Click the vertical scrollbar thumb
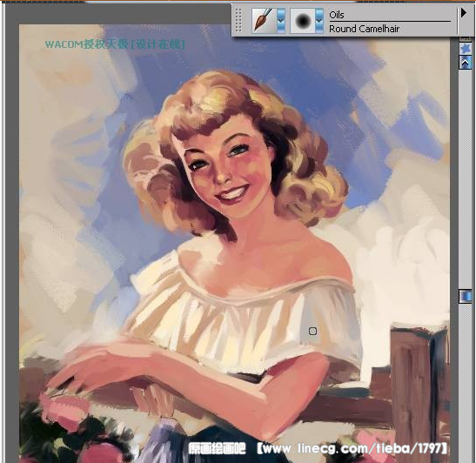This screenshot has width=476, height=463. pyautogui.click(x=465, y=296)
